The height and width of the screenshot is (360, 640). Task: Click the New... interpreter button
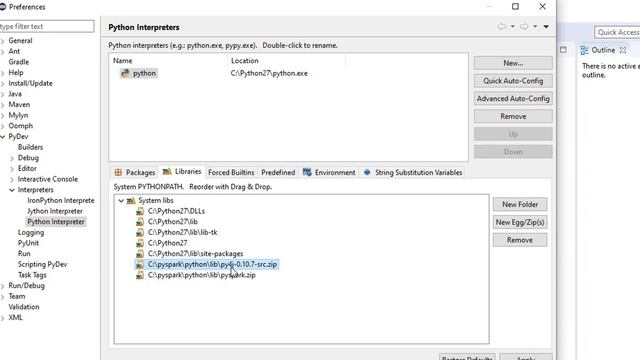coord(513,63)
